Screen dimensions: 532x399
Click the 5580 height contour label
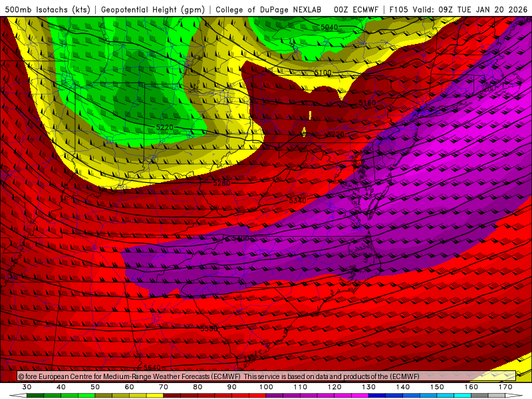click(209, 329)
